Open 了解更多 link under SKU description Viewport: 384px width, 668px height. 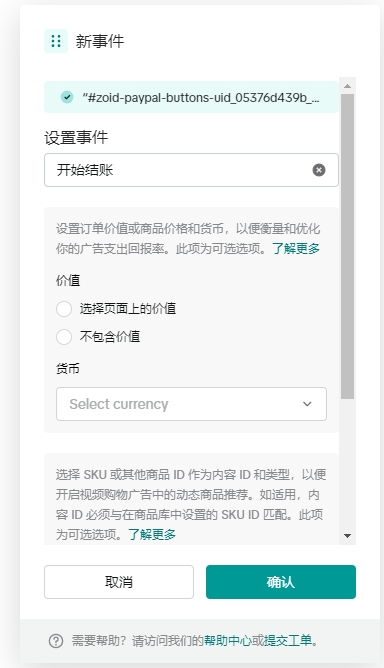(x=152, y=534)
